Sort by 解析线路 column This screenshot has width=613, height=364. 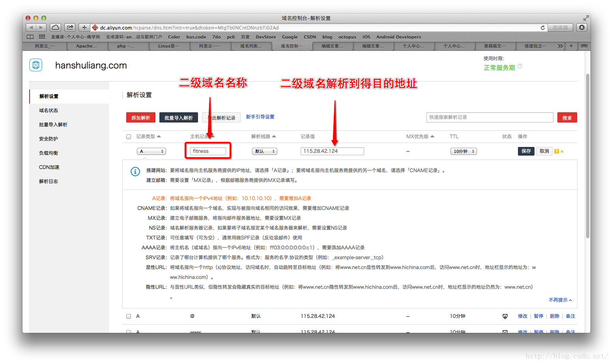[x=264, y=137]
